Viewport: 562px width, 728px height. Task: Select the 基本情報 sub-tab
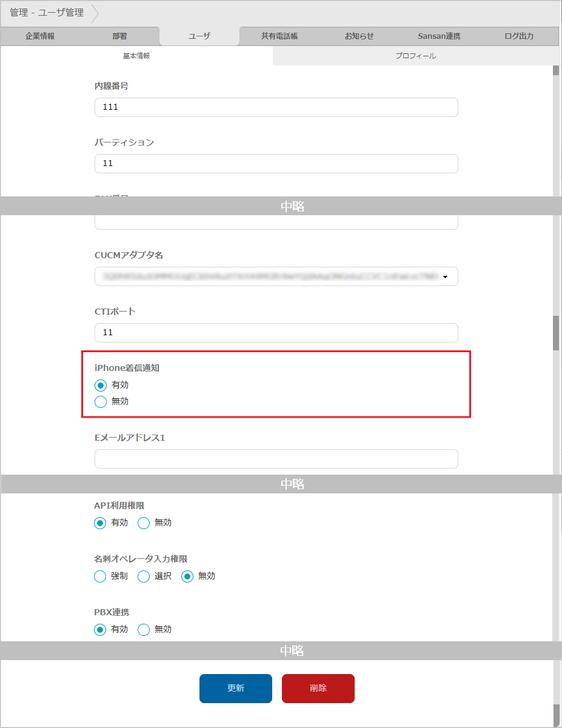(136, 56)
